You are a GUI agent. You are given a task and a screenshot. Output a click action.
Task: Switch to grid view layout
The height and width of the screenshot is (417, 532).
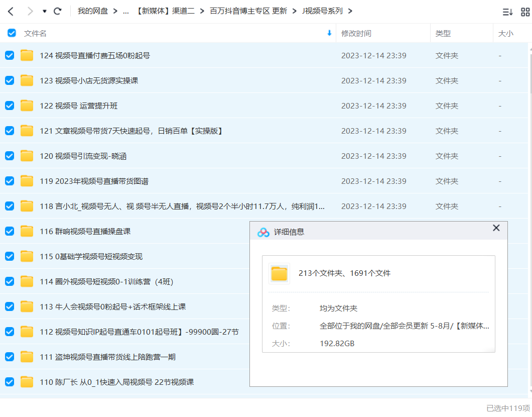524,12
